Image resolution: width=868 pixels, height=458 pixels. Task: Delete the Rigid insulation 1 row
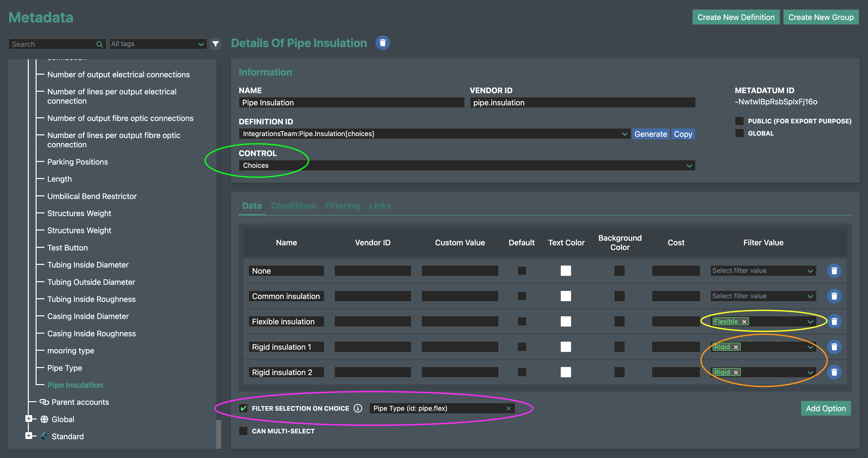click(x=834, y=347)
